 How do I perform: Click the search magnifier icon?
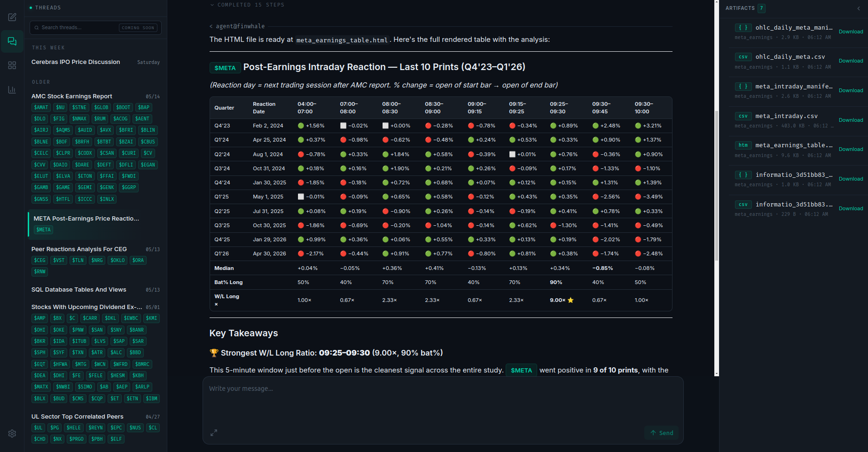pos(37,28)
